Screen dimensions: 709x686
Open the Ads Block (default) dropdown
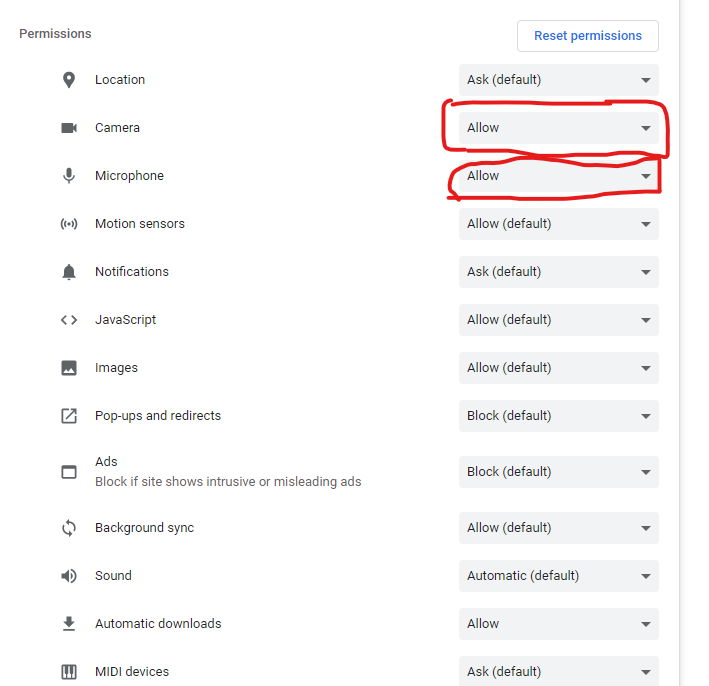(558, 472)
